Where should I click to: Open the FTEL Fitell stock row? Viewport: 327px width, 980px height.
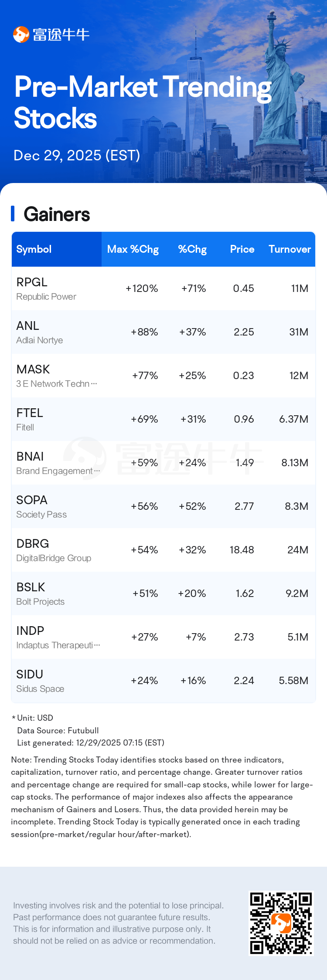coord(163,419)
